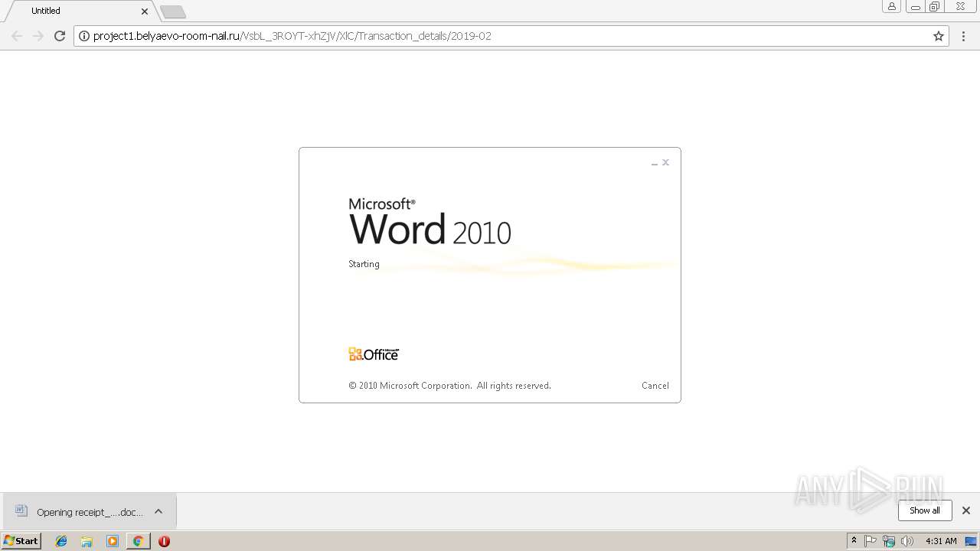
Task: Click the 4:31 AM system clock
Action: pyautogui.click(x=941, y=541)
